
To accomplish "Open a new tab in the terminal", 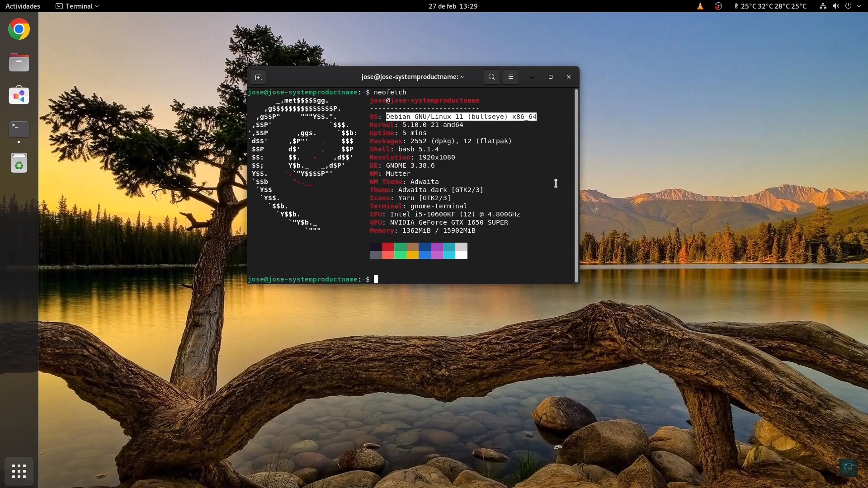I will tap(258, 77).
